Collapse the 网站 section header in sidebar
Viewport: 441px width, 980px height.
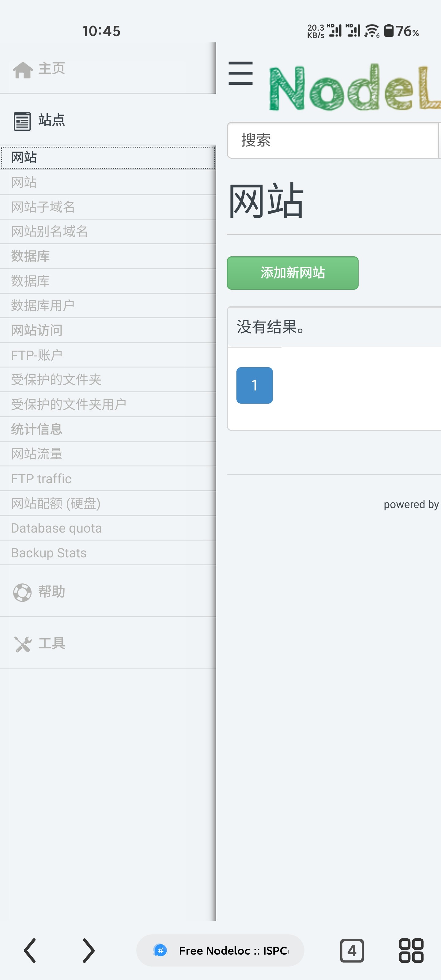[x=108, y=157]
